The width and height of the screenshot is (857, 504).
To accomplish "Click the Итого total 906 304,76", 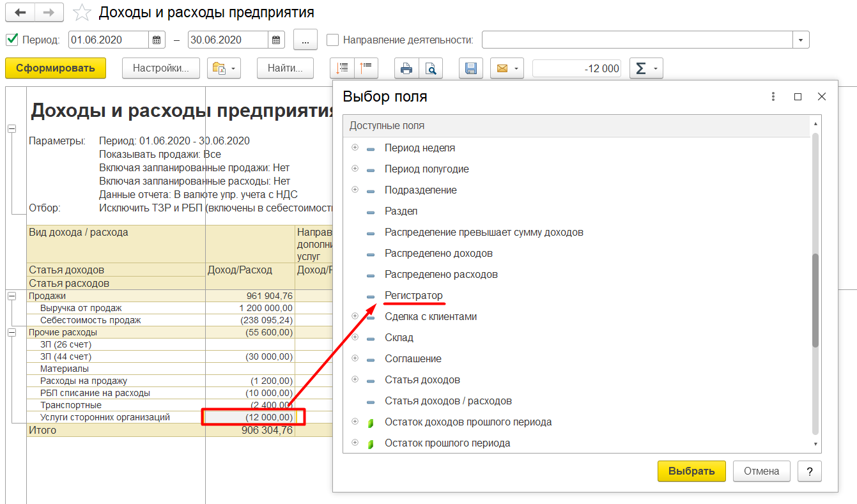I will pyautogui.click(x=249, y=430).
